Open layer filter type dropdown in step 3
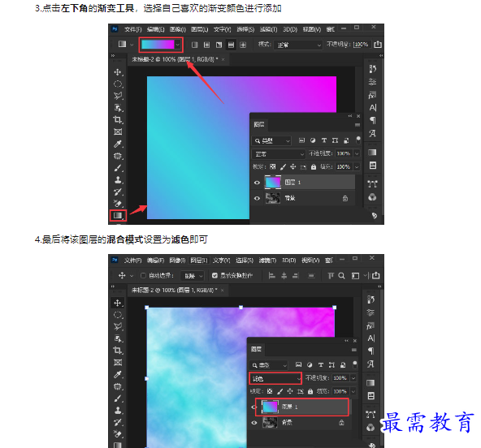 click(271, 140)
